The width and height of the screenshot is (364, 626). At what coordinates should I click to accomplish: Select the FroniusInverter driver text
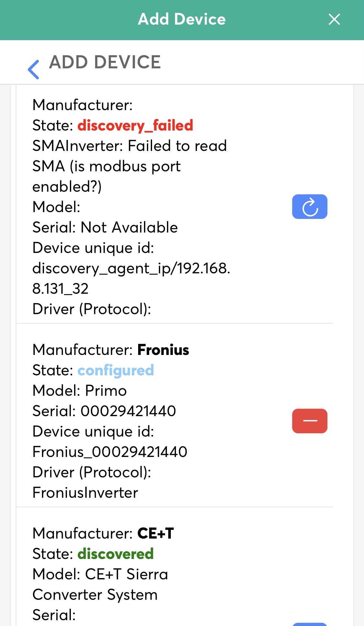coord(85,493)
